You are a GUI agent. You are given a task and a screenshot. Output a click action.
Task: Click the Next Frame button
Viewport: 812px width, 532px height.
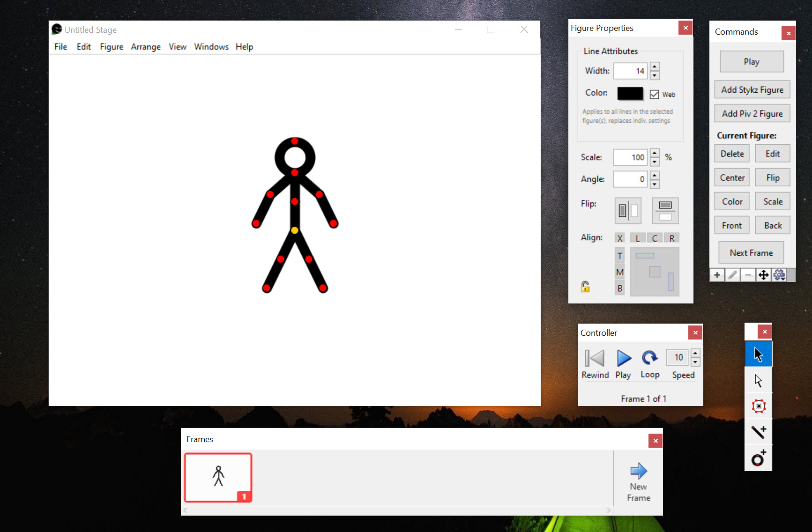point(751,253)
